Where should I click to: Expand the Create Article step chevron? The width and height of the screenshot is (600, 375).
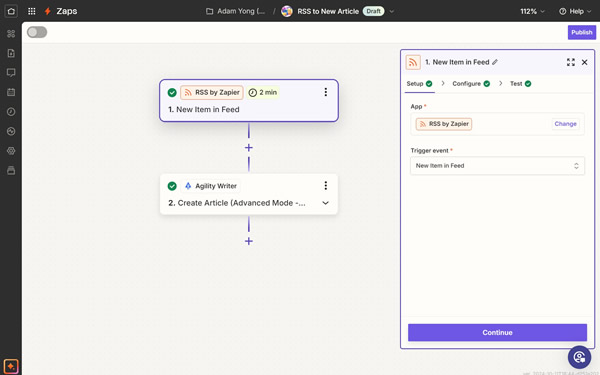coord(325,203)
